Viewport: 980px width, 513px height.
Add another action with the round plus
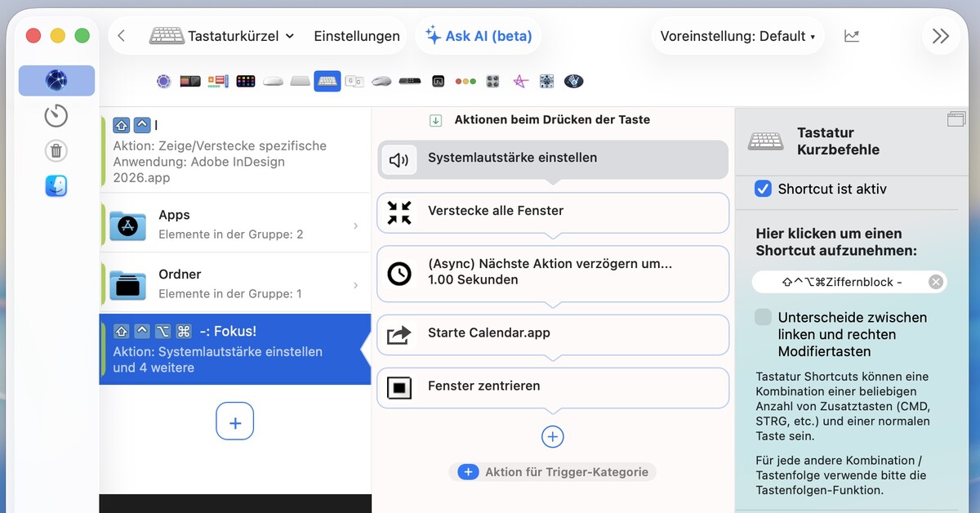pyautogui.click(x=553, y=437)
